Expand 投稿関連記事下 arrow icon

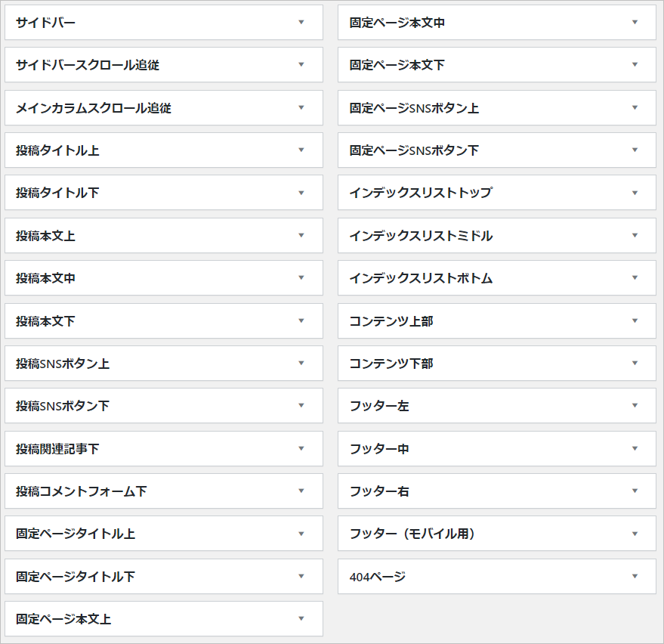point(301,448)
